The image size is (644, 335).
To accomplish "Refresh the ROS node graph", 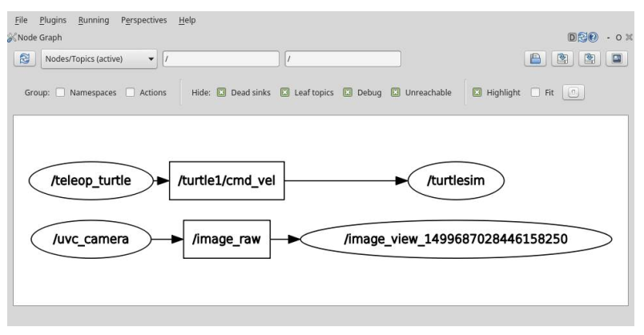I will 24,59.
